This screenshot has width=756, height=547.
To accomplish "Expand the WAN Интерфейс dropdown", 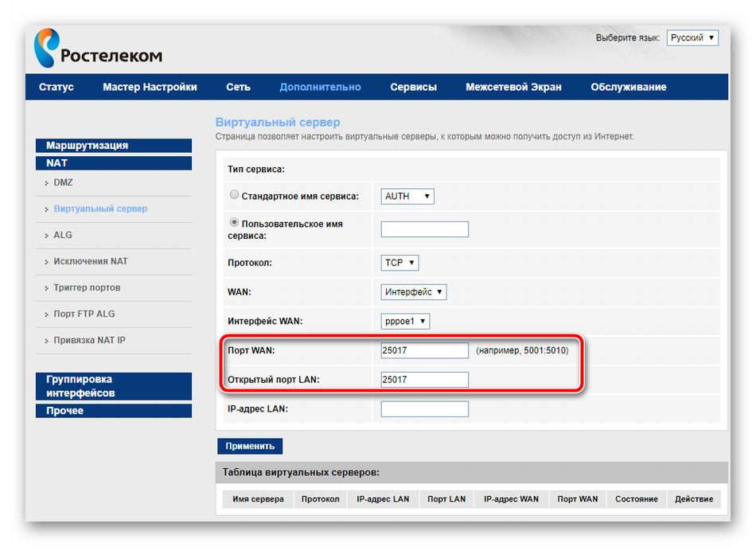I will pos(413,292).
